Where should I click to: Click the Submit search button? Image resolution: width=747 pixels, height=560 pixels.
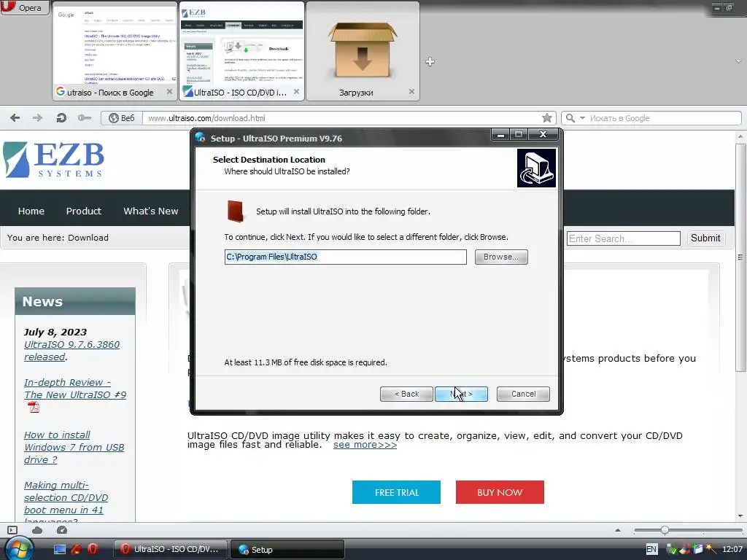pyautogui.click(x=705, y=238)
